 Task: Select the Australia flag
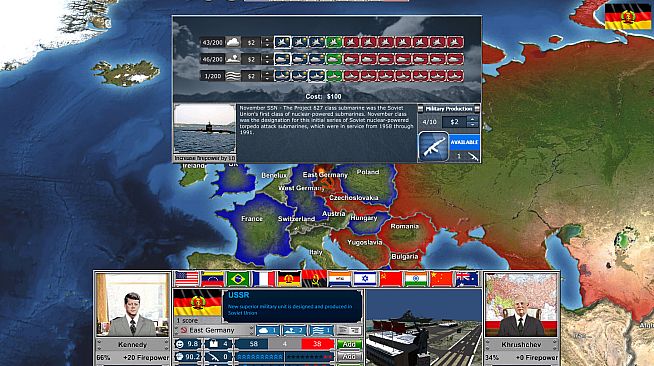(x=467, y=279)
